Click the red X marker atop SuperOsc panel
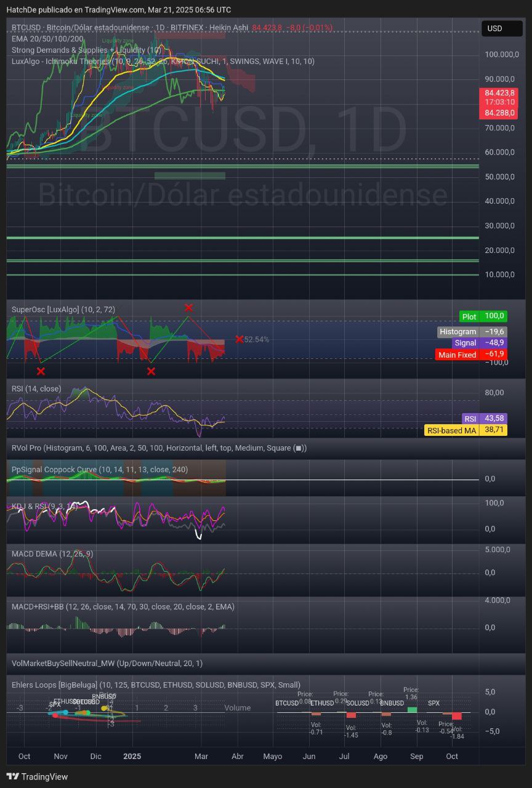The height and width of the screenshot is (788, 532). point(188,307)
